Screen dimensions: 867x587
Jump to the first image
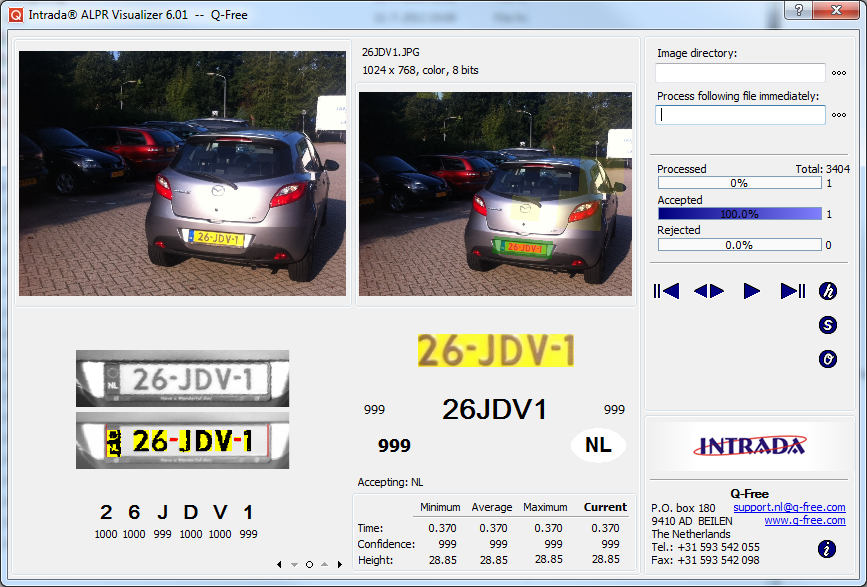pyautogui.click(x=666, y=291)
